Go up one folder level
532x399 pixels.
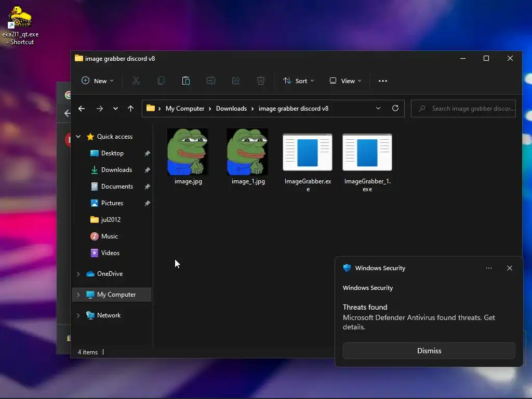[x=130, y=109]
